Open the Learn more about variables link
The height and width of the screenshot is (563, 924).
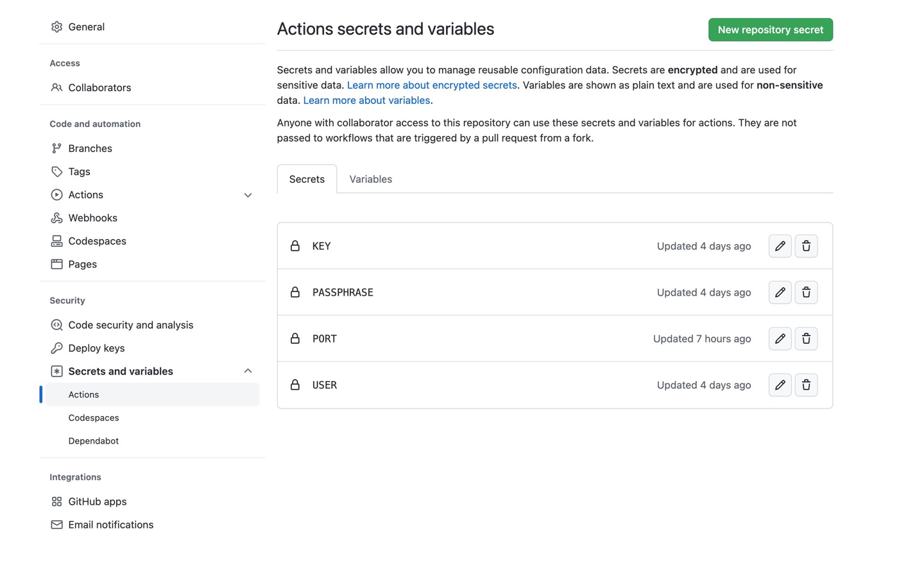tap(366, 100)
